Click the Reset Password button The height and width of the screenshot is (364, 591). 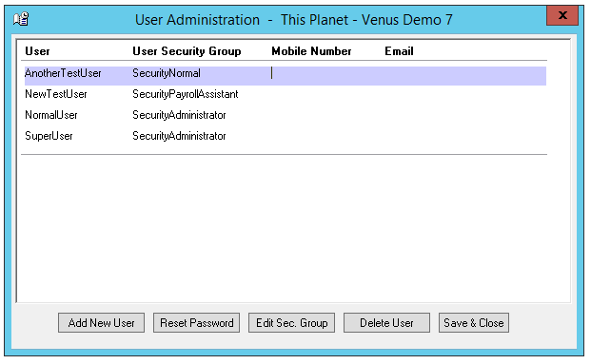coord(196,322)
